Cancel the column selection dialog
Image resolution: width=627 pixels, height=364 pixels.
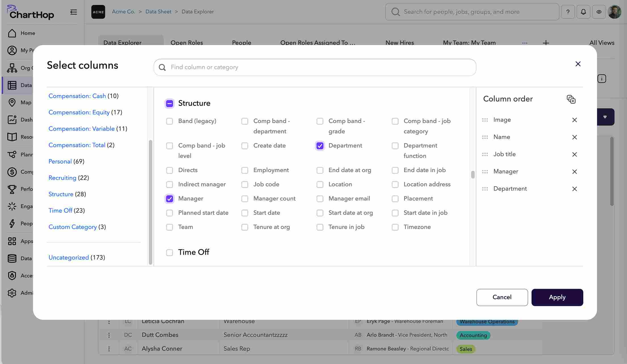(x=502, y=297)
